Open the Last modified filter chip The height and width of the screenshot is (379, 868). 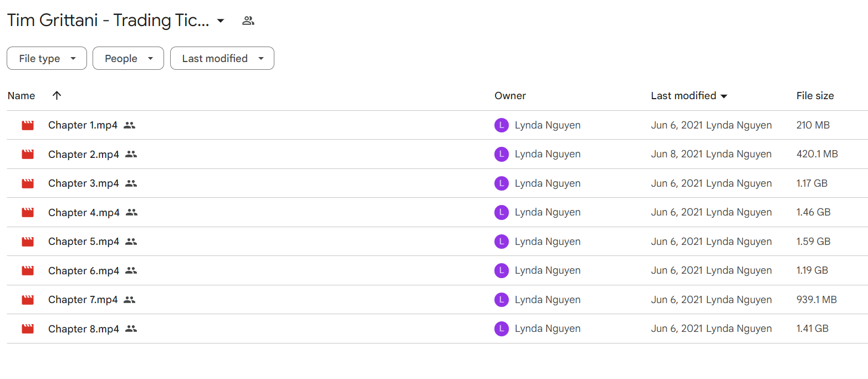(222, 58)
